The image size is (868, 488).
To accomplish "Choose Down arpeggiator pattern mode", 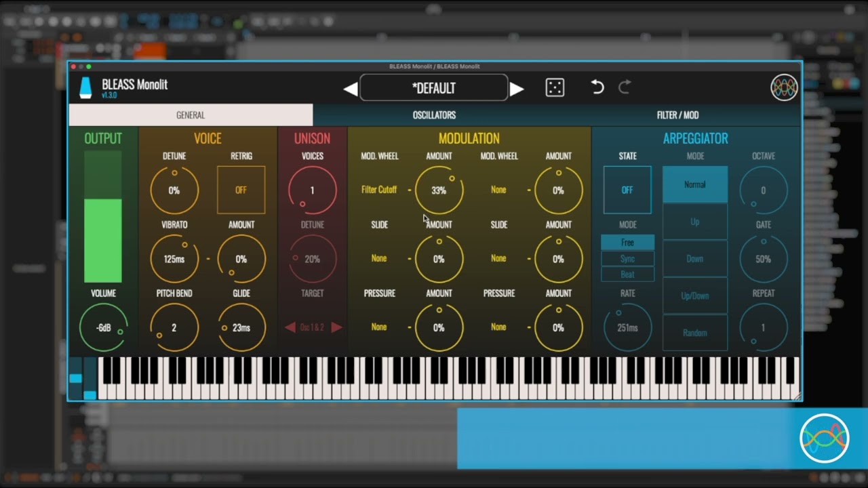I will point(695,259).
